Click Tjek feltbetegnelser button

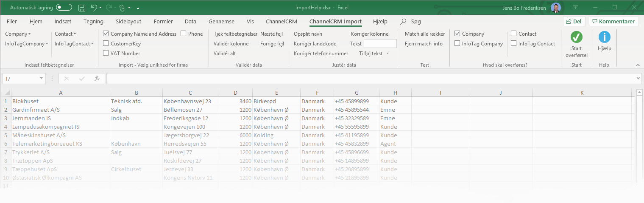[x=235, y=34]
